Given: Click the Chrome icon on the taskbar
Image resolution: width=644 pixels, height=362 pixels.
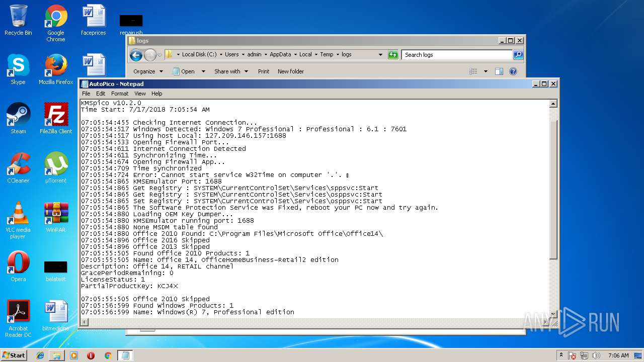Looking at the screenshot, I should pyautogui.click(x=108, y=355).
